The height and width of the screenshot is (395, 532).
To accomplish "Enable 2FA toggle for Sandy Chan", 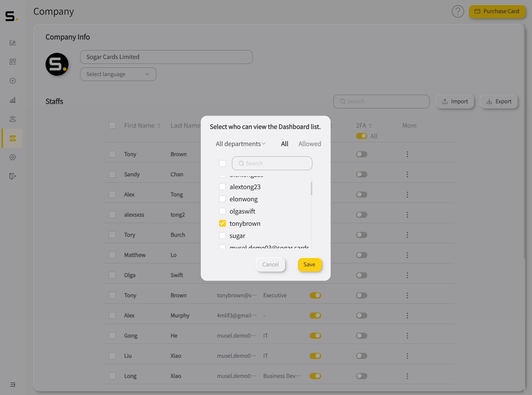I will (x=361, y=174).
